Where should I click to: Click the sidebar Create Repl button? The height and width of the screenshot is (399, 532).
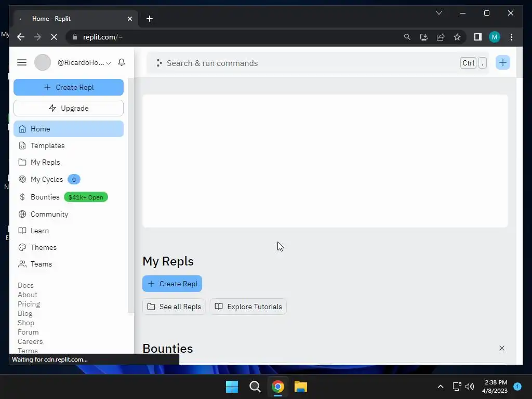point(69,87)
